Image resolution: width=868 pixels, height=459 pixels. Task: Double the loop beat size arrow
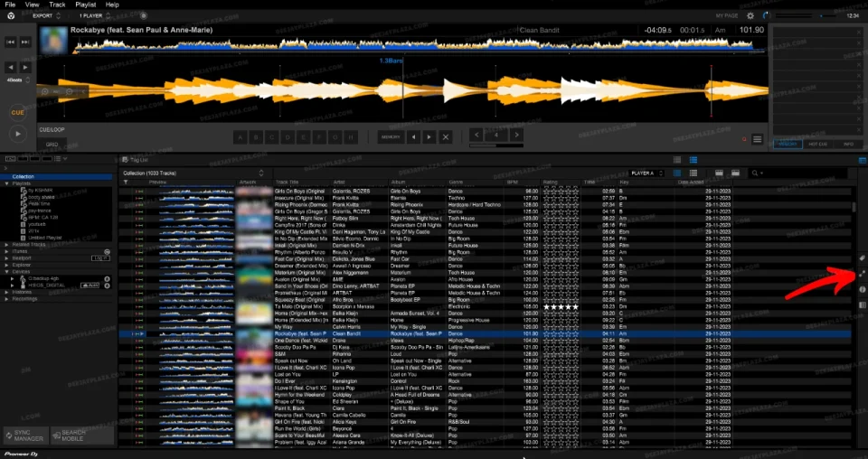[516, 135]
